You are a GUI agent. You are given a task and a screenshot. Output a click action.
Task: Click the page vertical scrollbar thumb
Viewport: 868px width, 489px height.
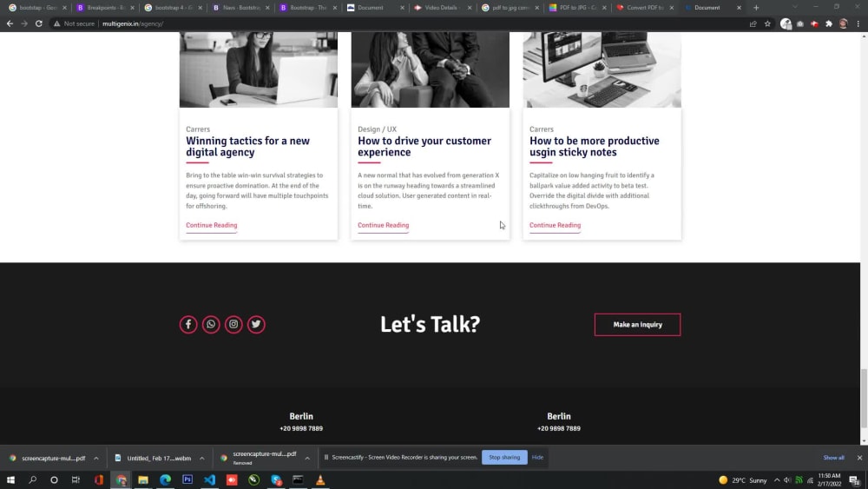coord(864,398)
